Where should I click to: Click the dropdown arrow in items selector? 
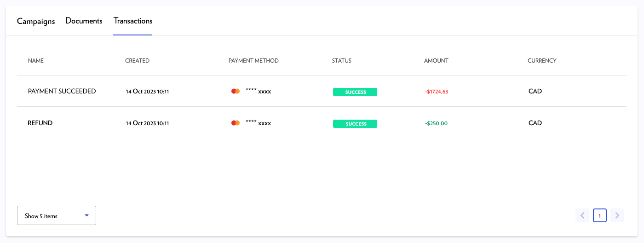click(x=86, y=215)
